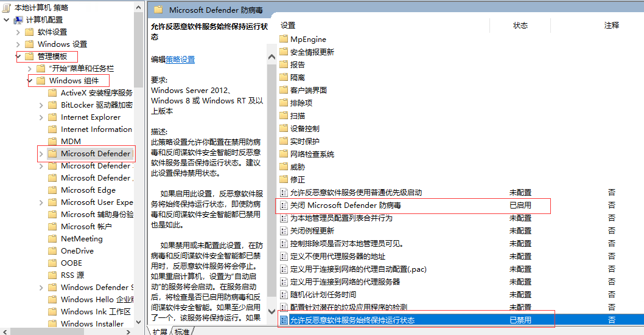Image resolution: width=644 pixels, height=335 pixels.
Task: Click the 威胁 folder icon
Action: pyautogui.click(x=284, y=167)
